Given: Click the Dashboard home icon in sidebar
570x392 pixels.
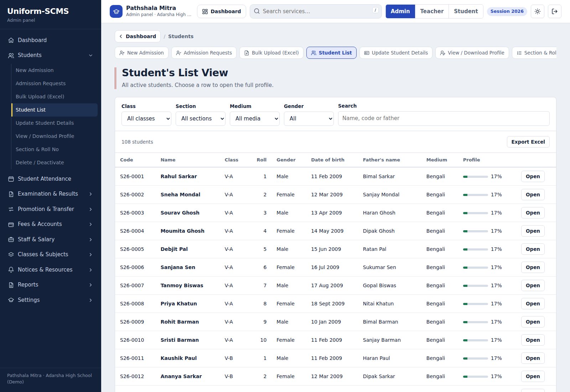Looking at the screenshot, I should [11, 40].
